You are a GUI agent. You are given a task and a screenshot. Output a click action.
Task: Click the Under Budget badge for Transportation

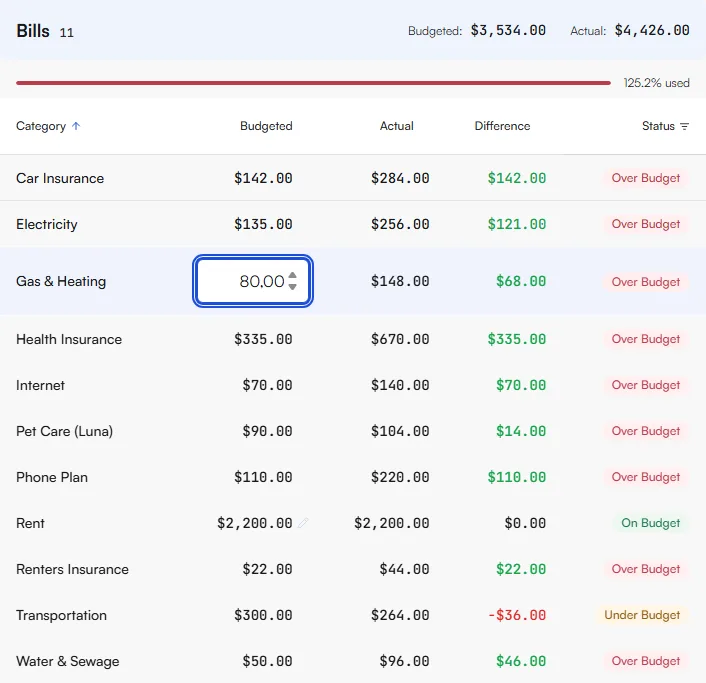coord(642,615)
